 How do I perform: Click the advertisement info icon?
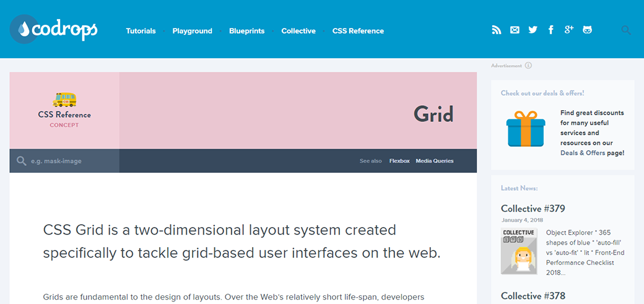[528, 66]
